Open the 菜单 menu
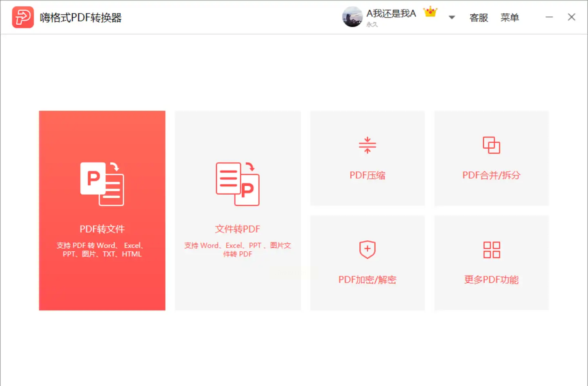588x386 pixels. (510, 18)
